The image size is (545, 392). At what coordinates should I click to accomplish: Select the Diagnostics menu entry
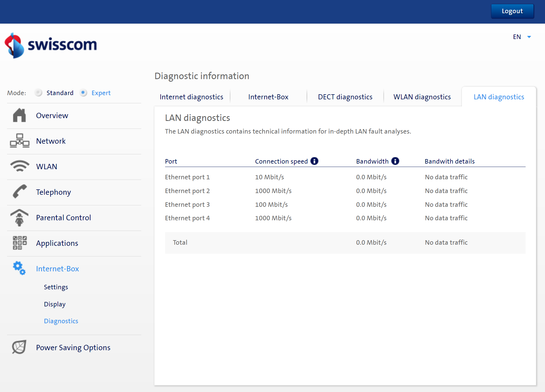pos(61,321)
